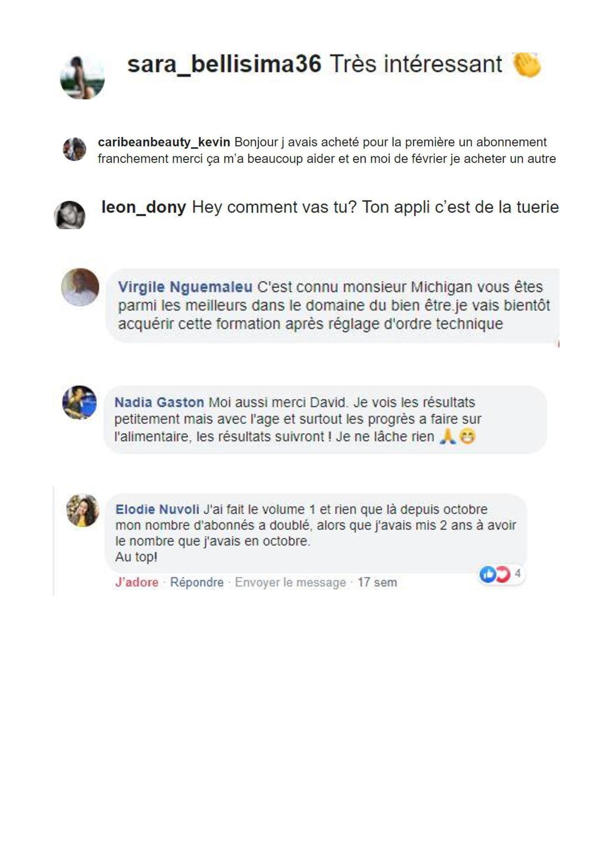Open the 17 sem timestamp

pyautogui.click(x=377, y=582)
